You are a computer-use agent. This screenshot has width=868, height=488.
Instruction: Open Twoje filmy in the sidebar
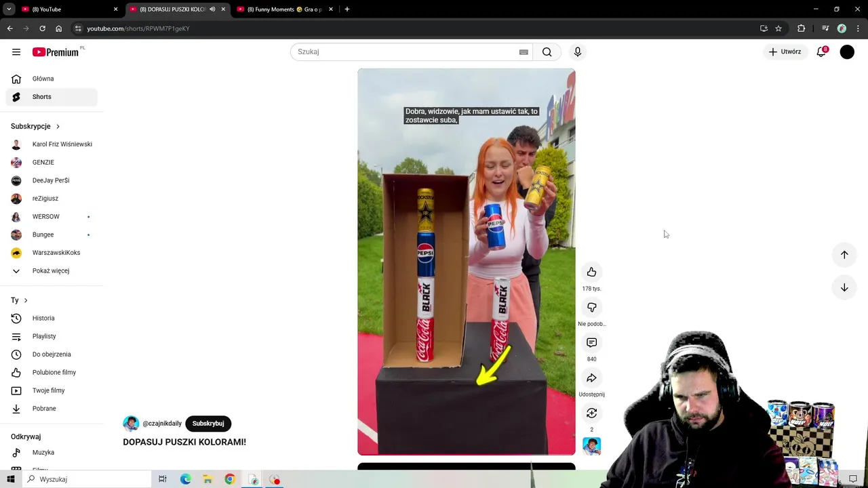click(x=52, y=390)
